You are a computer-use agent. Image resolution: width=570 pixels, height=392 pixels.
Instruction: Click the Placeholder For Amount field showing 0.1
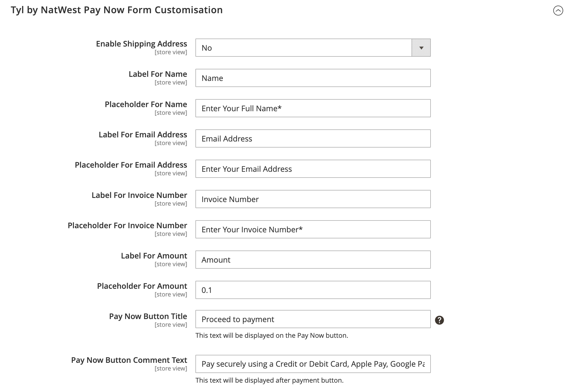[313, 290]
